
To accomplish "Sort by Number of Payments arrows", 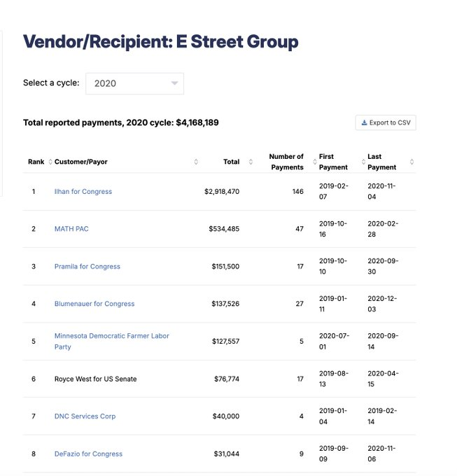I will [315, 162].
